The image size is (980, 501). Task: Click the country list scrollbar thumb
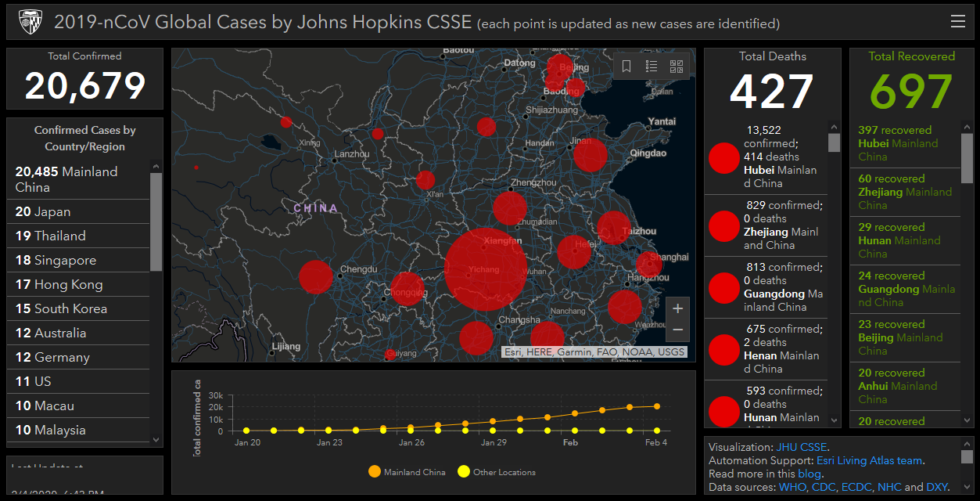click(x=156, y=222)
